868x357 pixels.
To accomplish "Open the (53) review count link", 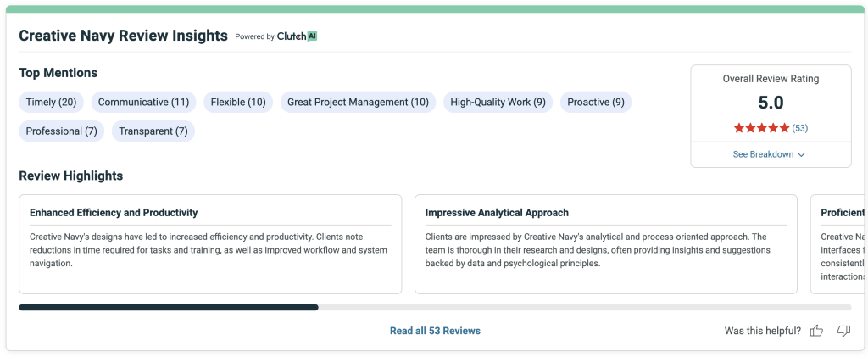I will tap(800, 128).
